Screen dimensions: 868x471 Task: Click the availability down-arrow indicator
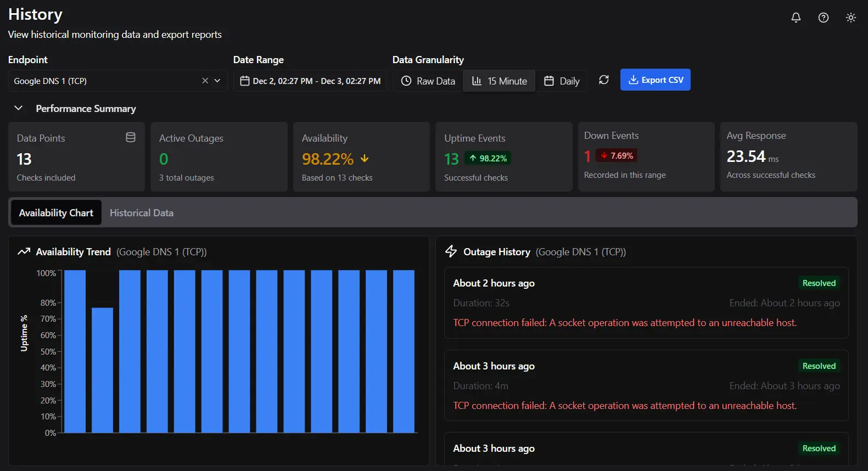coord(365,159)
